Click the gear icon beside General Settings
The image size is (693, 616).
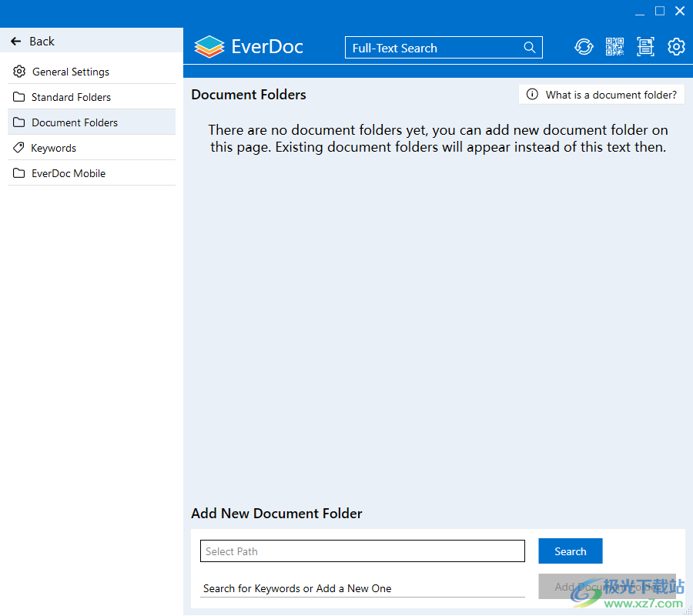(x=19, y=71)
